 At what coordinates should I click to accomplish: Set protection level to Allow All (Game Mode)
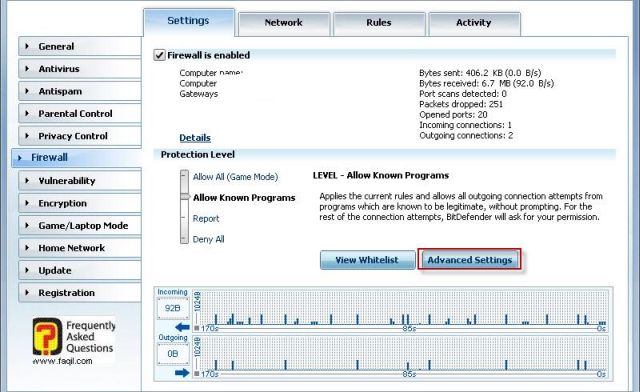coord(235,177)
